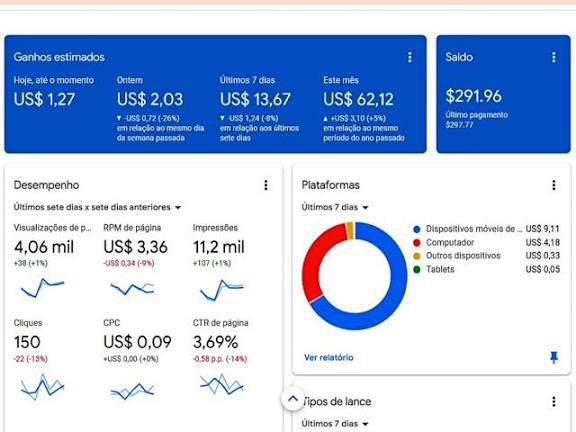Open Plataformas card three-dot menu
This screenshot has height=432, width=576.
click(554, 185)
